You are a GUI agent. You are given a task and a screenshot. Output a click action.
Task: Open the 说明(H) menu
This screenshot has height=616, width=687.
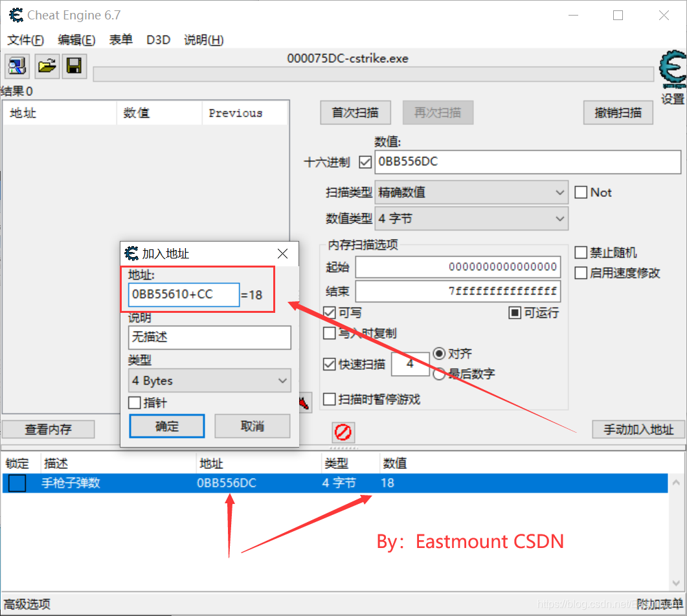[204, 40]
